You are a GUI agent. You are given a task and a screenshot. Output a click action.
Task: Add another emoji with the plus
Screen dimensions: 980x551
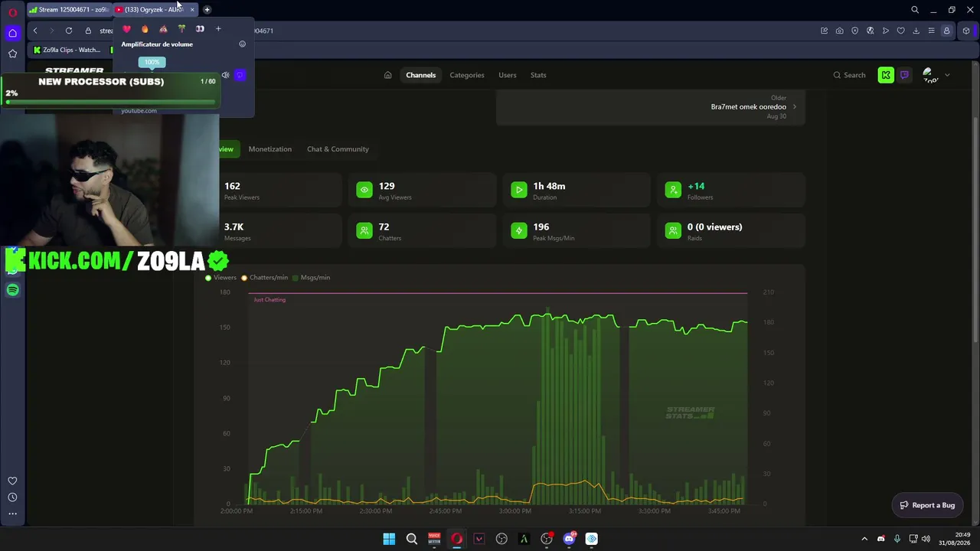(x=218, y=29)
